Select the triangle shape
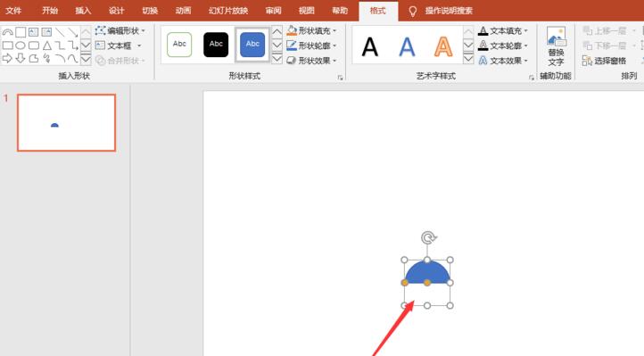The height and width of the screenshot is (356, 644). click(46, 46)
